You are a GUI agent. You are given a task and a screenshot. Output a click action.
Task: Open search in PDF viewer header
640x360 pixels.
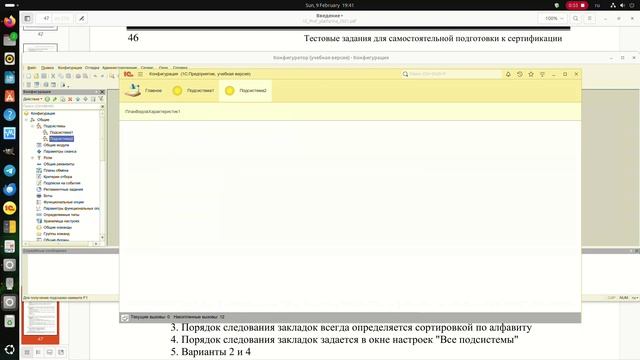coord(576,18)
